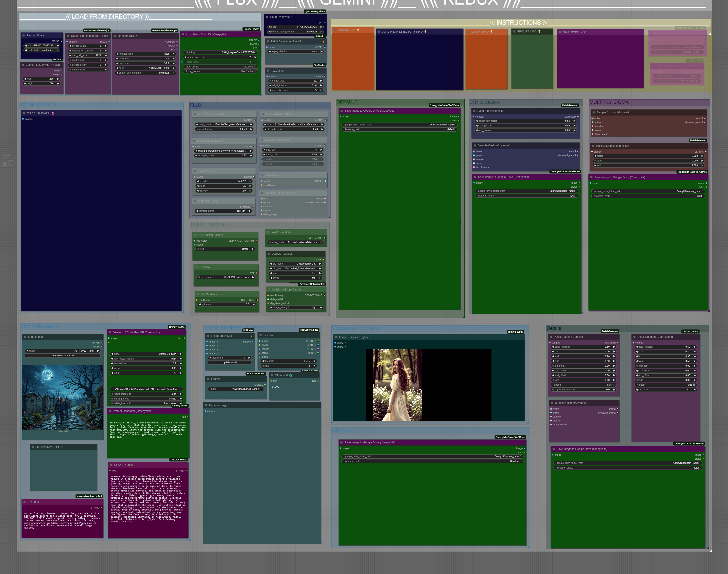Click the woman image in Image Comparer
The width and height of the screenshot is (728, 574).
pyautogui.click(x=397, y=385)
